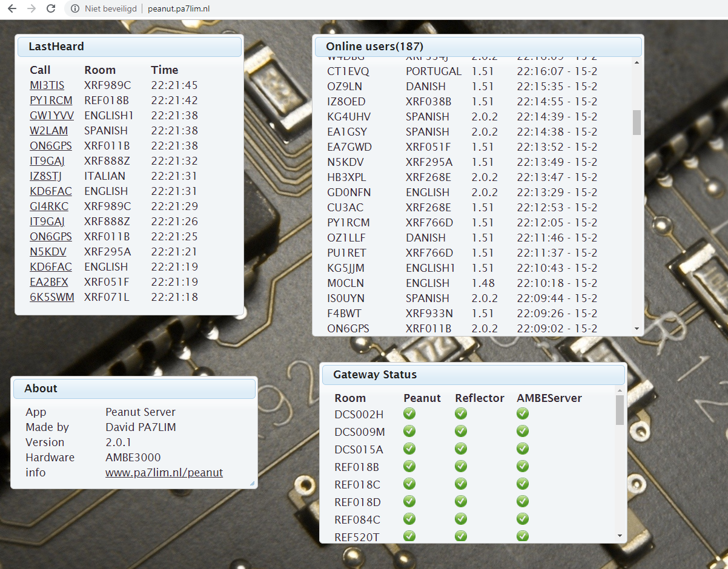Click the Gateway Status scroll-down arrow
This screenshot has width=728, height=569.
[x=620, y=536]
